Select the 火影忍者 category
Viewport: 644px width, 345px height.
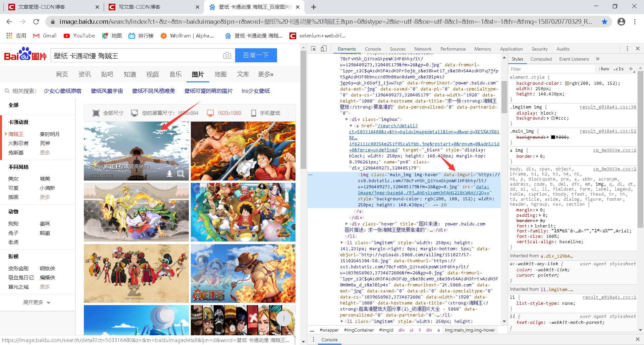[x=18, y=143]
